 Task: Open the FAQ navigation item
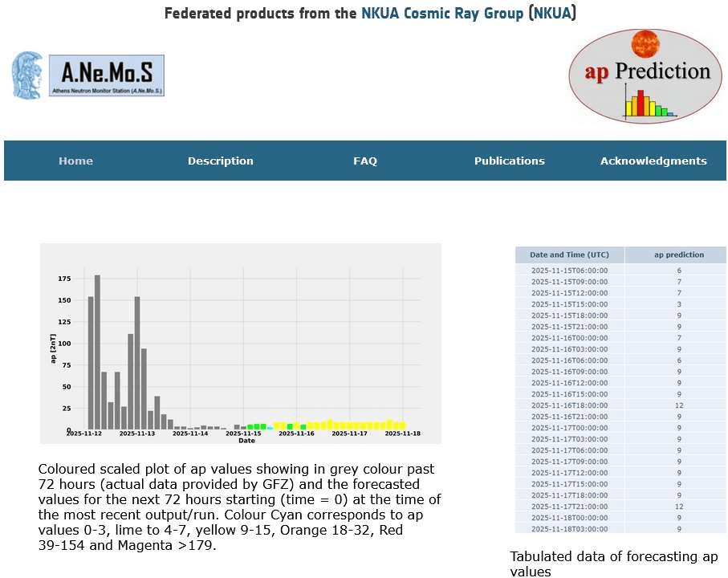pyautogui.click(x=364, y=161)
